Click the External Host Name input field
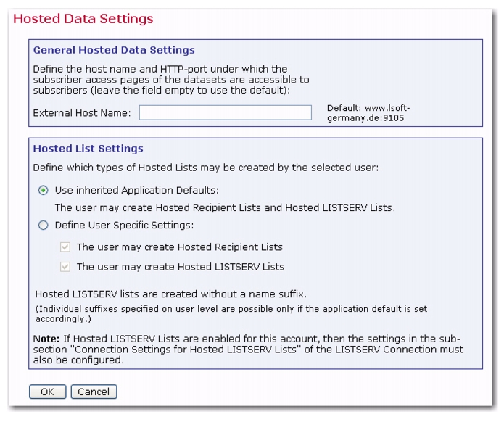Viewport: 504px width, 430px height. (x=225, y=112)
